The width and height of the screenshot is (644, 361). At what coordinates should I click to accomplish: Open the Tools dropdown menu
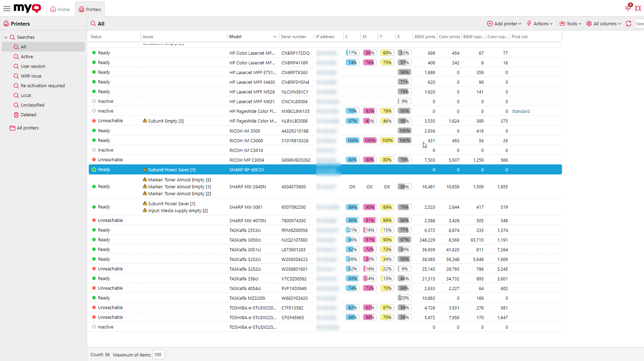pos(570,24)
